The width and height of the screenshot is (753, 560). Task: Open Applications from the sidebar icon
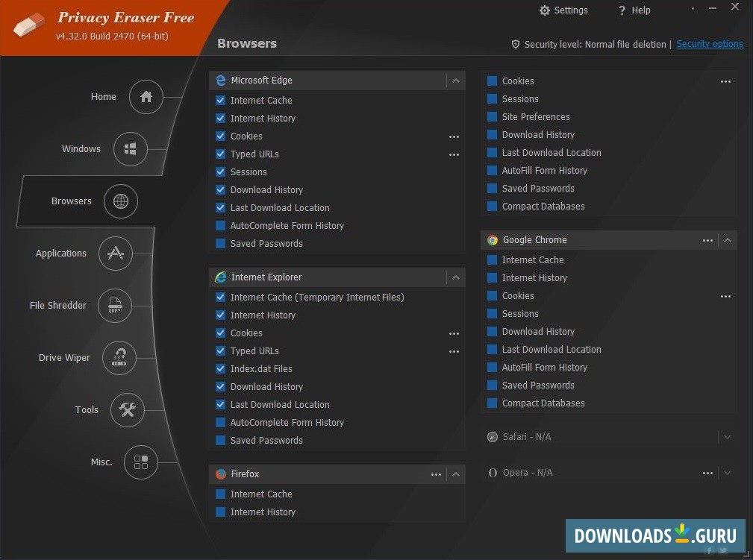(115, 254)
